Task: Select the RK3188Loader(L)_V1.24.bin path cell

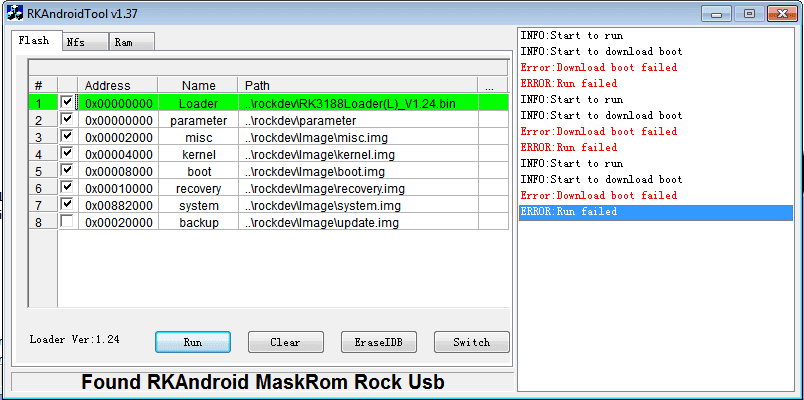Action: click(x=358, y=104)
